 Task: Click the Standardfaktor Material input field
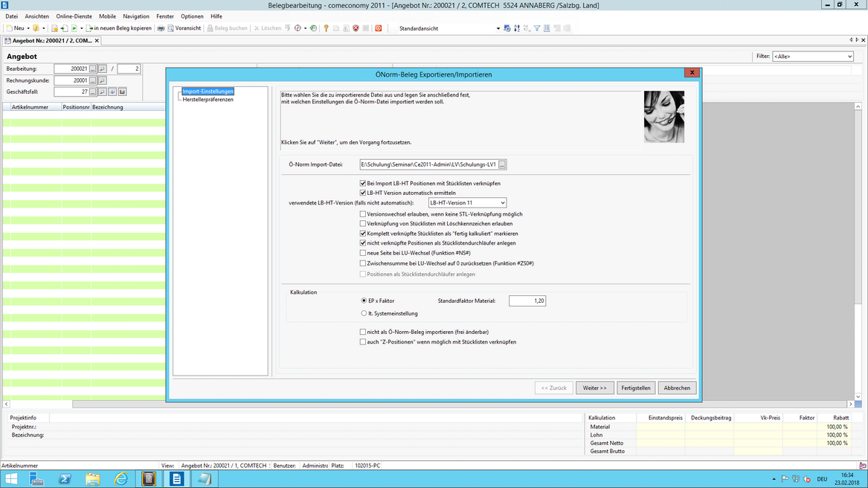tap(527, 301)
